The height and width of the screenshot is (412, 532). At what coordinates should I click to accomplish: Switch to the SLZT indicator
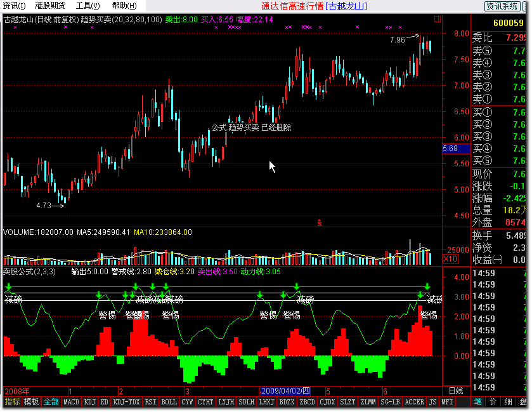347,402
